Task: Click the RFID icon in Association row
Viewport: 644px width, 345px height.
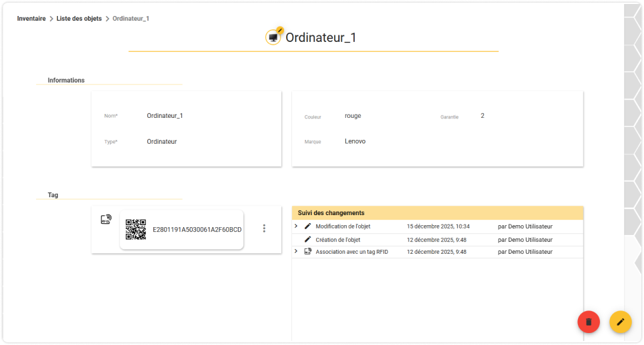Action: click(x=307, y=252)
